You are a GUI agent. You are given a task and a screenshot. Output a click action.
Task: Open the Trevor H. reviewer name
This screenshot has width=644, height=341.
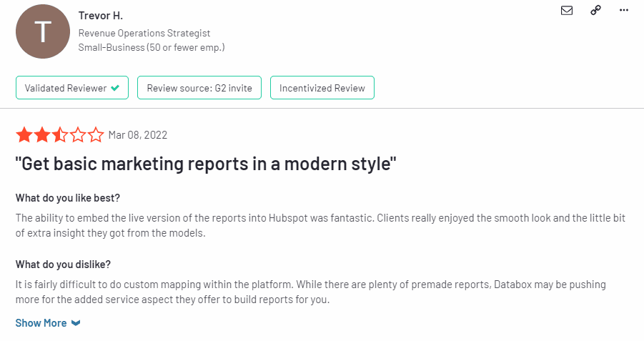point(101,16)
